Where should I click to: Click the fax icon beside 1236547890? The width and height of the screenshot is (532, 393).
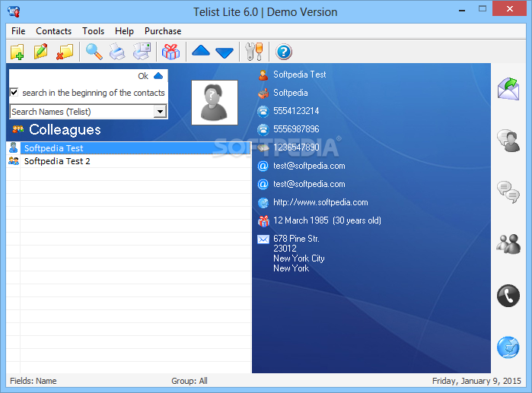coord(263,147)
